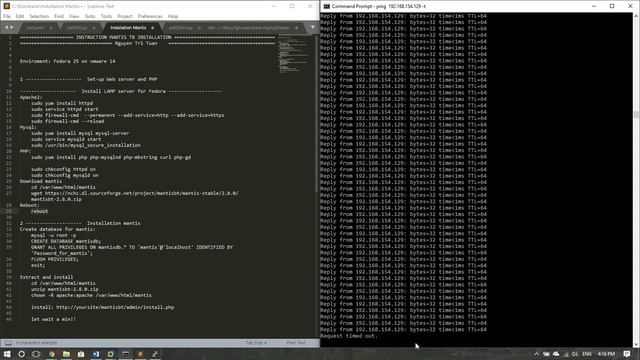Click the 'reboot' line in the editor
Screen dimensions: 640x360
(40, 211)
